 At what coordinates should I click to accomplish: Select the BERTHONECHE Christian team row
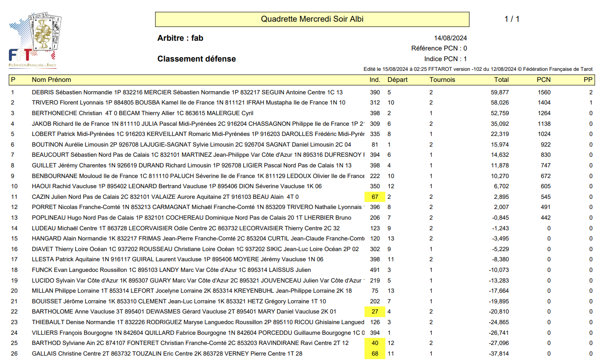pyautogui.click(x=302, y=113)
